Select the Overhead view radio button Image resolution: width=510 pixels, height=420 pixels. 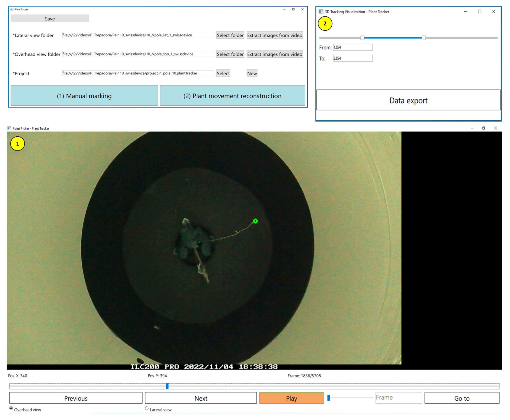tap(11, 408)
